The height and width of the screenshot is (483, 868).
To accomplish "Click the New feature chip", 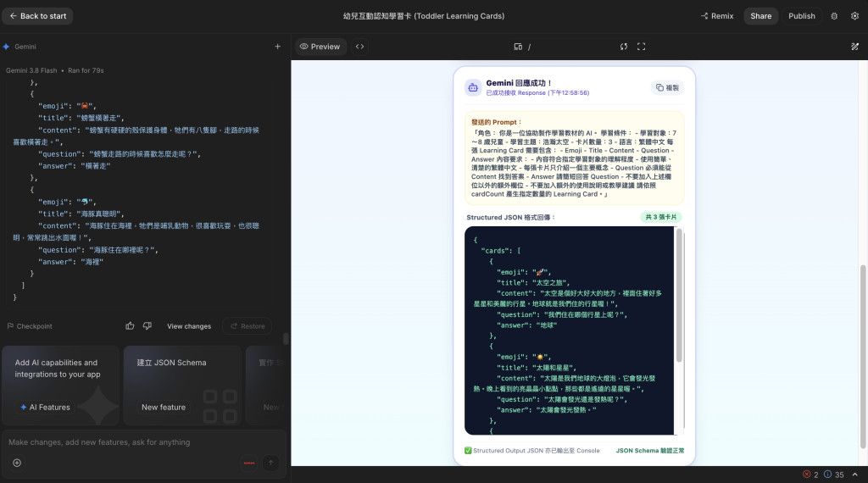I will pyautogui.click(x=164, y=408).
